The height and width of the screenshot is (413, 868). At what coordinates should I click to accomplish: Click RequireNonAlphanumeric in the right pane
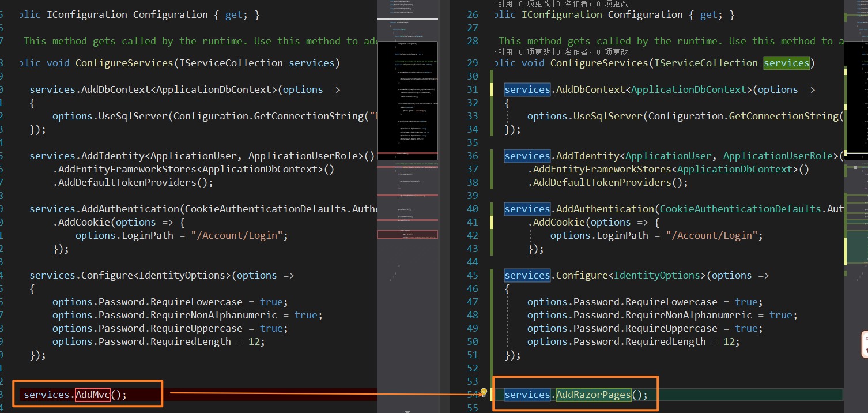[x=689, y=315]
